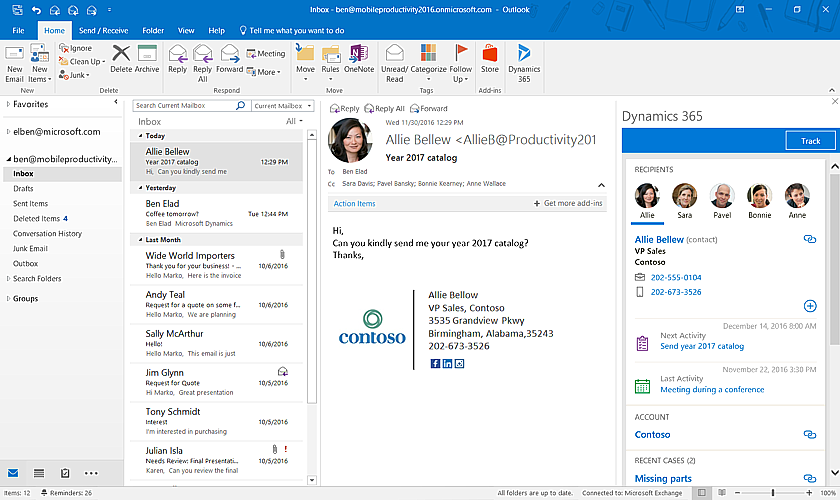Screen dimensions: 840x500
Task: Expand the Favorites folder group
Action: click(8, 104)
